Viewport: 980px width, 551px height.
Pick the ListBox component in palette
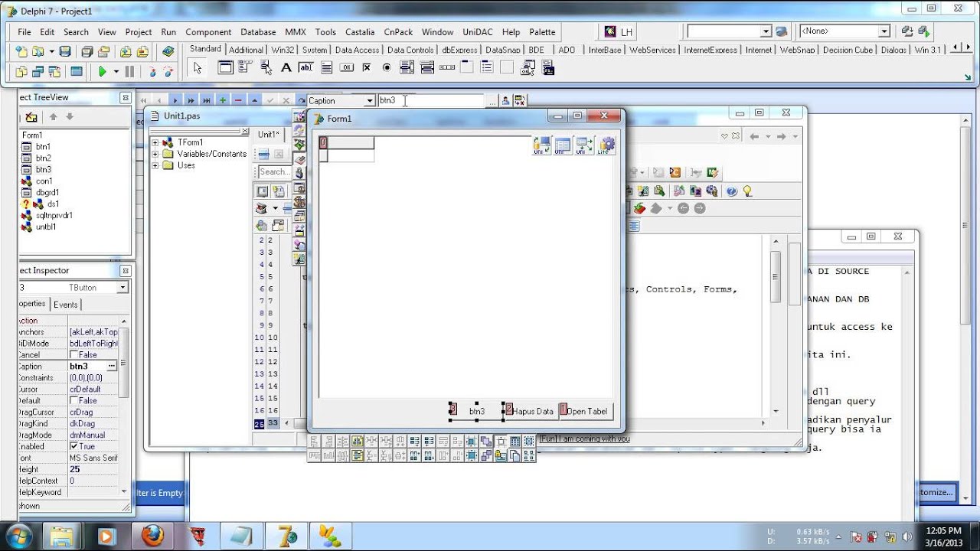(407, 67)
